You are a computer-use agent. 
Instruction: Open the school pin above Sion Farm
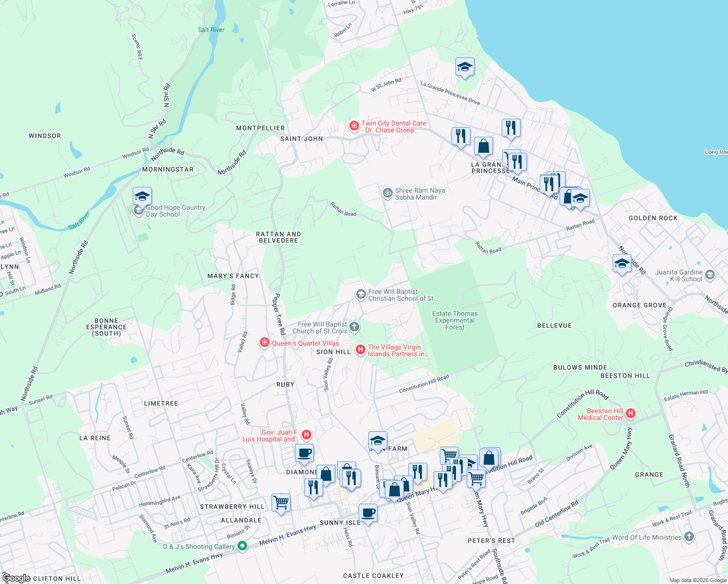(x=377, y=439)
